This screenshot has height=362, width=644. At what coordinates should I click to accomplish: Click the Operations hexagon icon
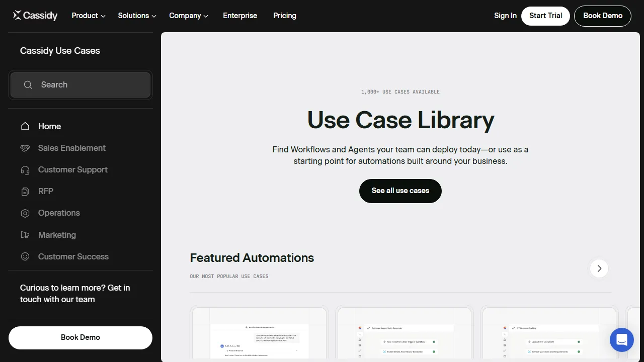(25, 213)
